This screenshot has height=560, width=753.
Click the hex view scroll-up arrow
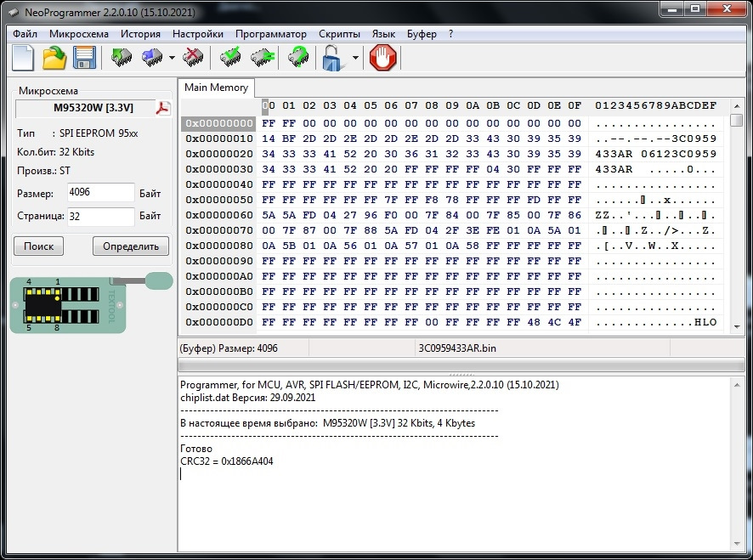click(x=737, y=105)
